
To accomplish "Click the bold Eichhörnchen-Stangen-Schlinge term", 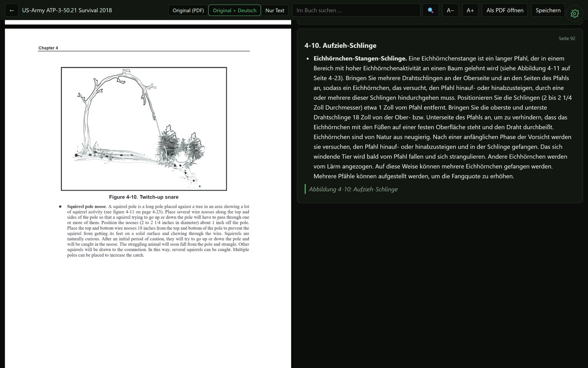I will [360, 58].
